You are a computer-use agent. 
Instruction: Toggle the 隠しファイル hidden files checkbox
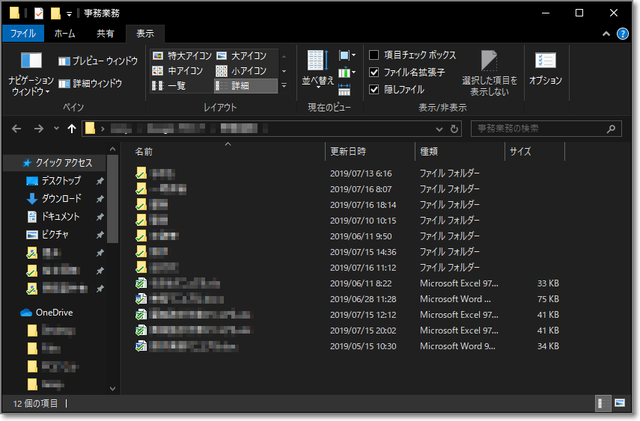click(x=374, y=89)
